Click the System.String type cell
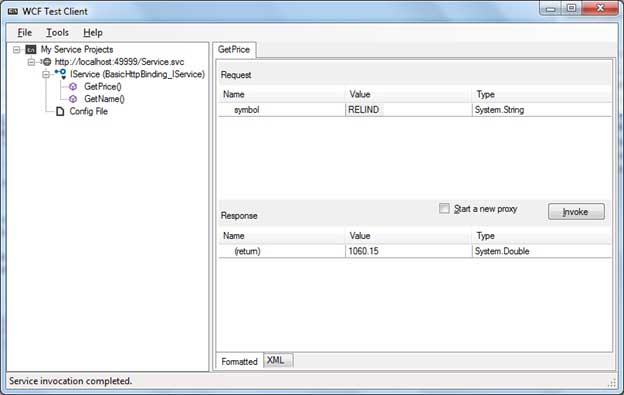 tap(542, 110)
